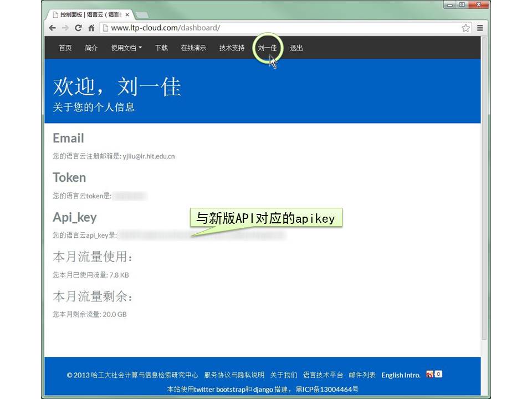Viewport: 532px width, 399px height.
Task: Open the 首页 nav item
Action: 65,48
